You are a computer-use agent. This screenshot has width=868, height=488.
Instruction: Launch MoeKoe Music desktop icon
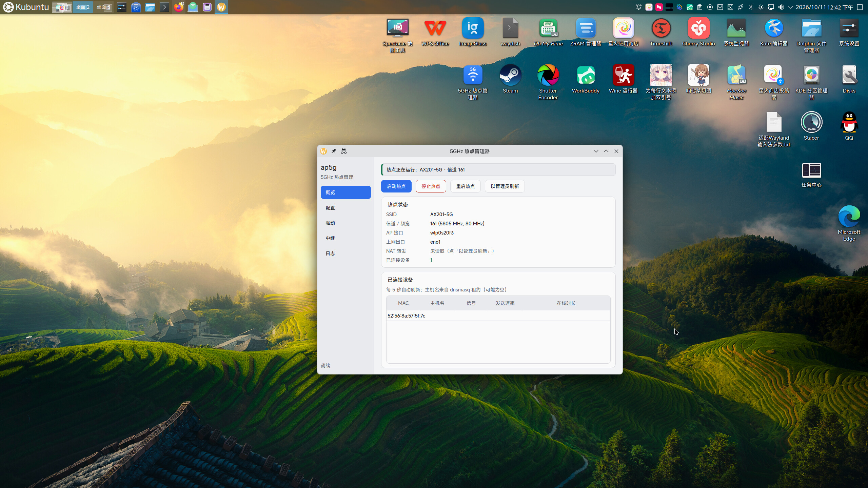coord(736,82)
